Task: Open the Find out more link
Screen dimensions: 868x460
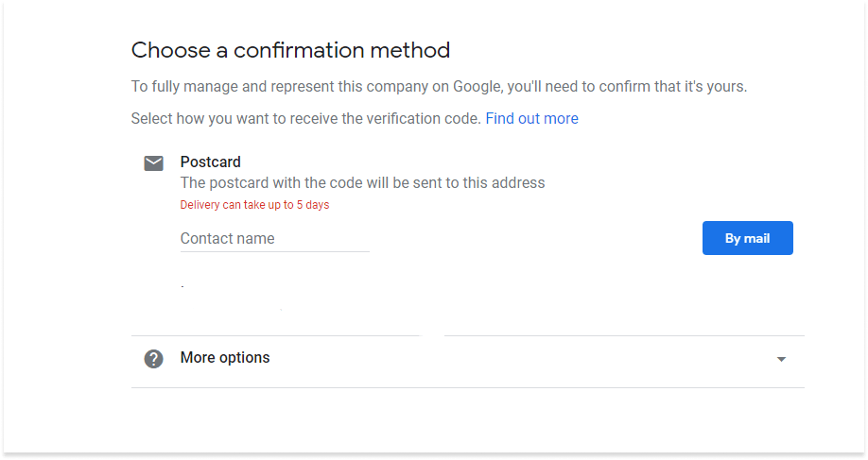Action: point(531,118)
